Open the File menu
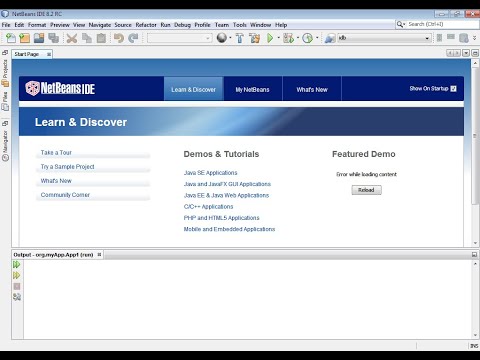 pyautogui.click(x=6, y=25)
